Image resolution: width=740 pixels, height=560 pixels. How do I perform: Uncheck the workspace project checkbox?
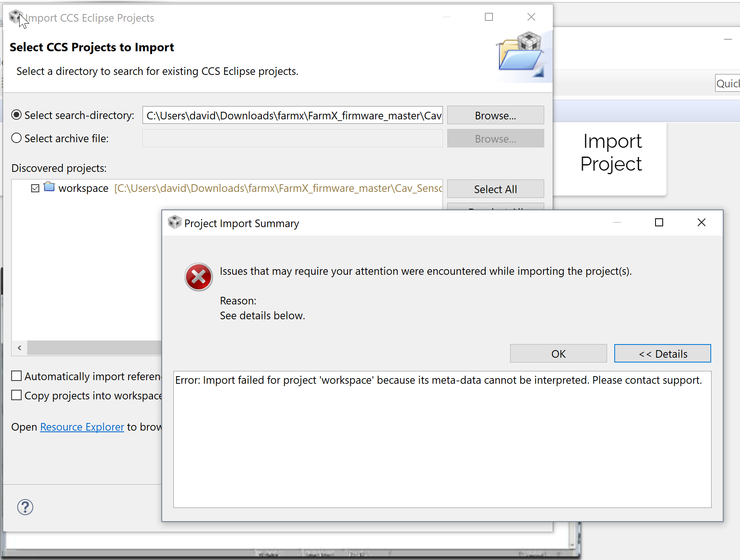point(35,188)
